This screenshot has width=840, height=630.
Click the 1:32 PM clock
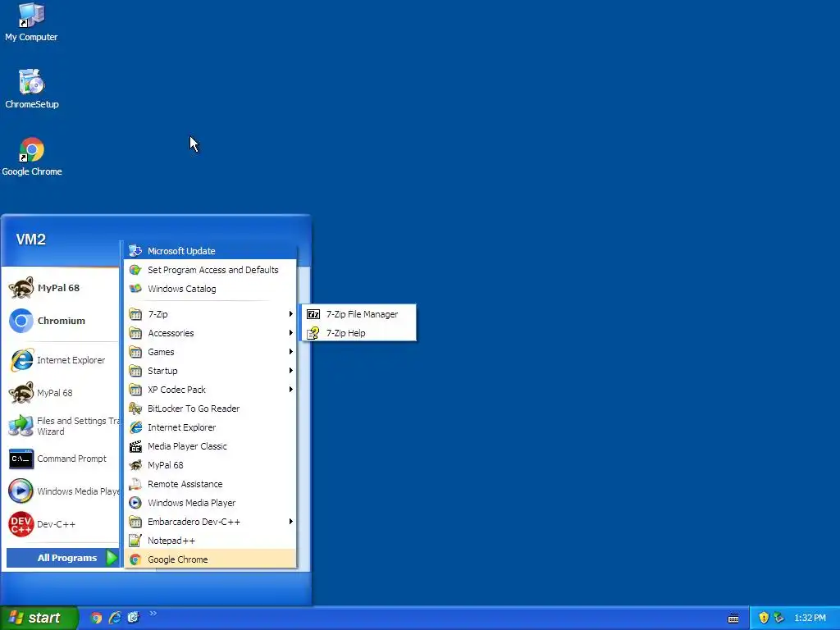tap(810, 618)
